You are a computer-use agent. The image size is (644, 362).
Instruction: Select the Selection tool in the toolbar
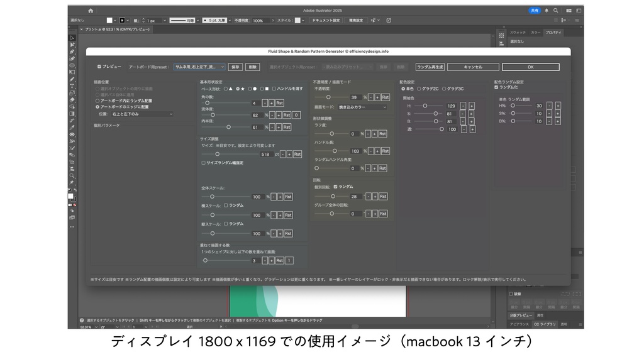click(x=72, y=39)
